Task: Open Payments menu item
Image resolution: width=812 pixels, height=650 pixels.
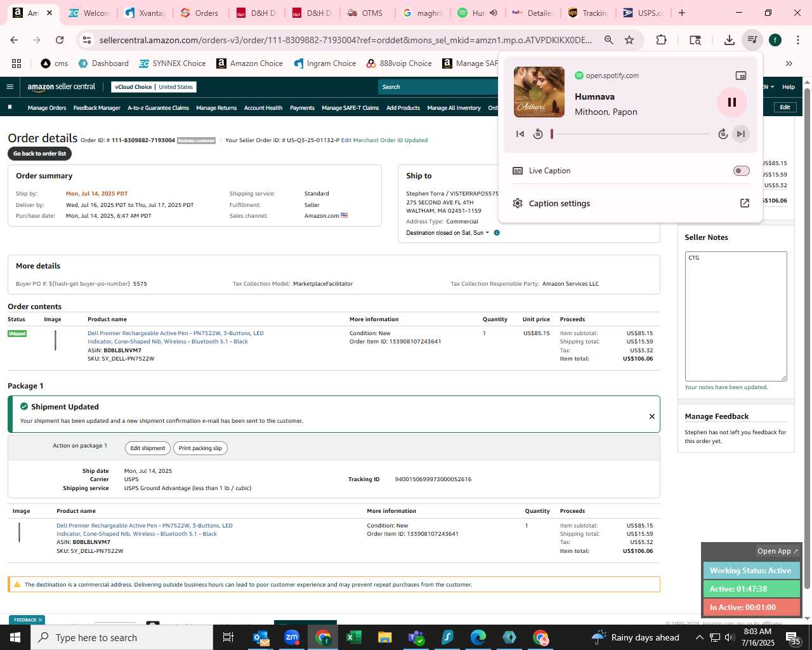Action: pos(302,108)
